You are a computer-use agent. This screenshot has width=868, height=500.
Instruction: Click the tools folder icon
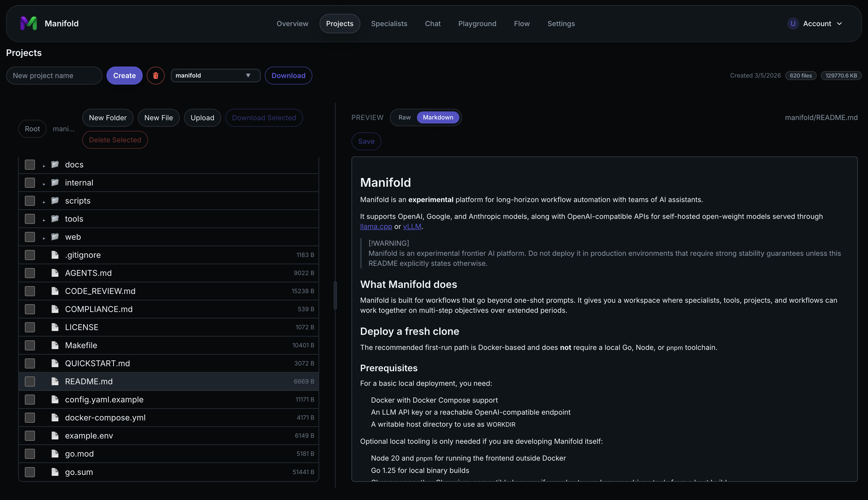tap(55, 219)
